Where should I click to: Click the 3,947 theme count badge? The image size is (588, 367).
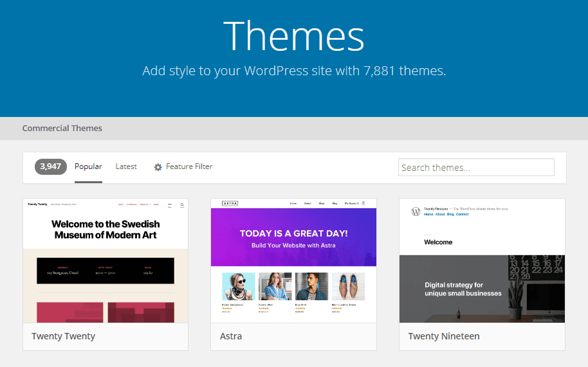coord(51,166)
